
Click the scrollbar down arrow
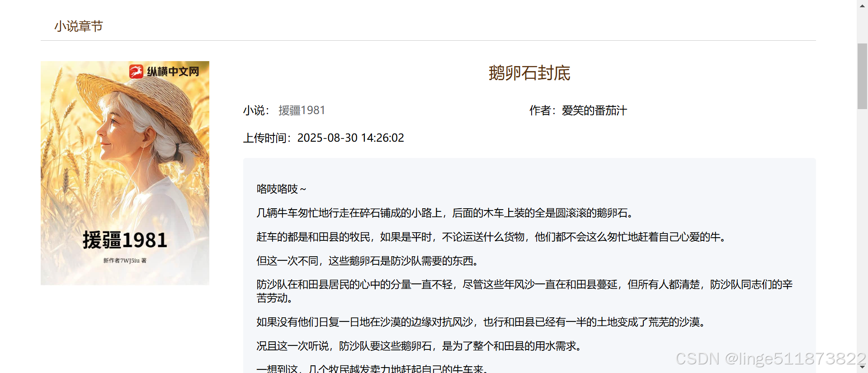(x=862, y=367)
